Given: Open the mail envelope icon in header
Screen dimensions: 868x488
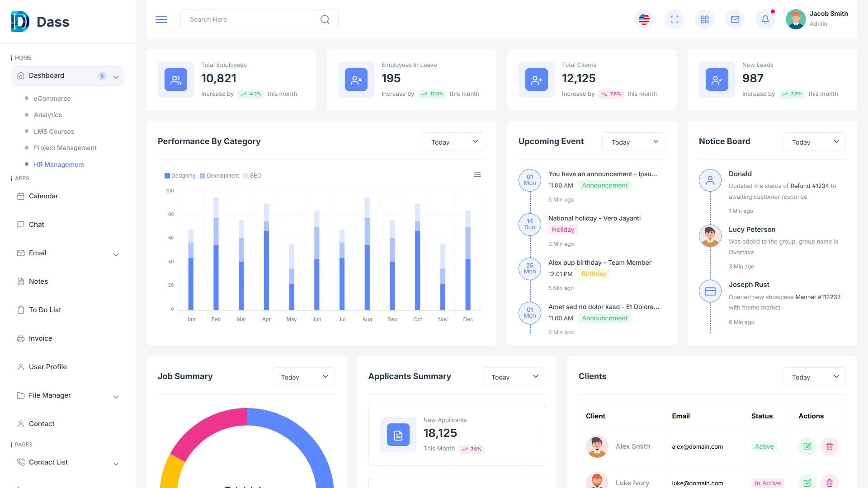Looking at the screenshot, I should (x=735, y=19).
